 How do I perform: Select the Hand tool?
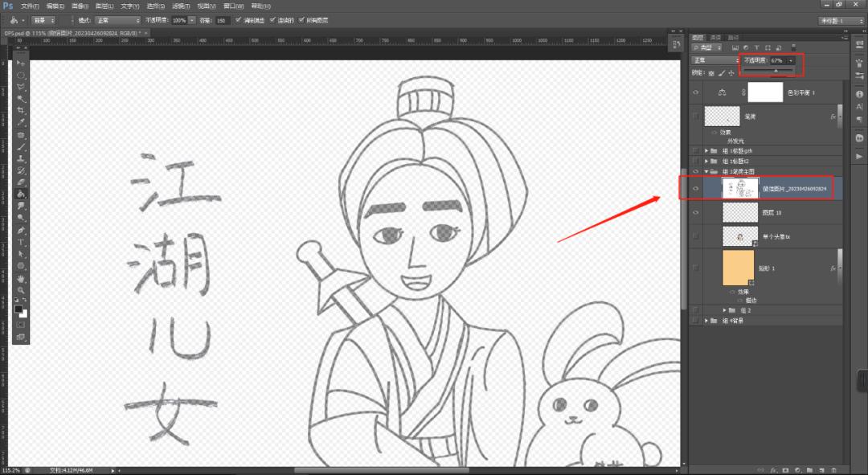pos(21,278)
